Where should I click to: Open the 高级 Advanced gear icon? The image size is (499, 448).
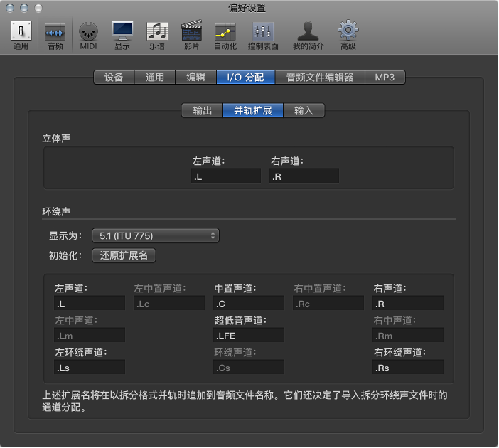pyautogui.click(x=348, y=36)
